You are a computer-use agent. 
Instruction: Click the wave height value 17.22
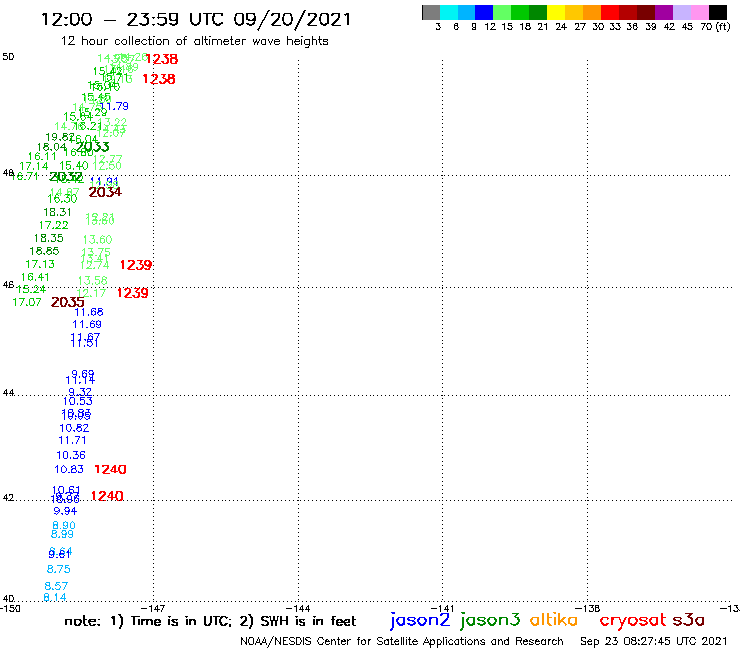pyautogui.click(x=53, y=226)
